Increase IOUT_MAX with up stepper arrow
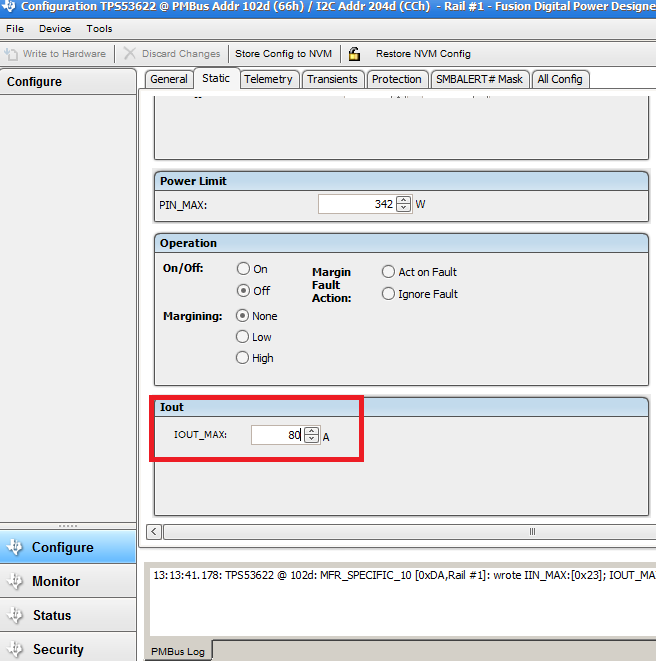The width and height of the screenshot is (656, 661). click(x=312, y=431)
